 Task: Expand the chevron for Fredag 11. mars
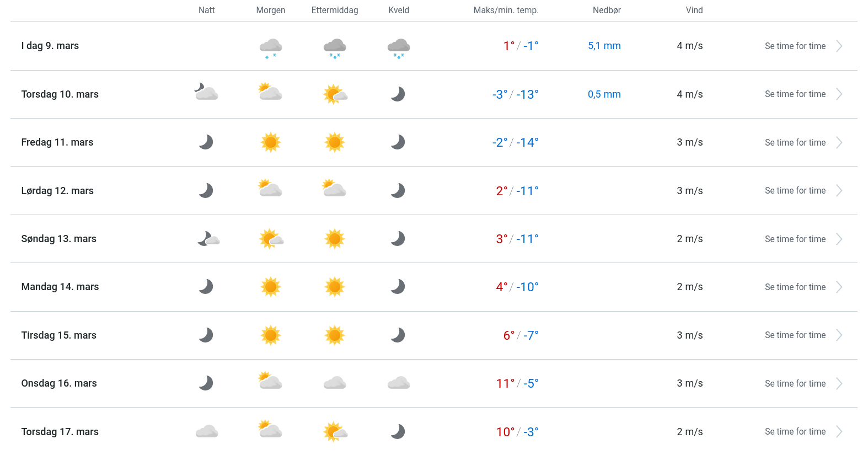pyautogui.click(x=839, y=143)
